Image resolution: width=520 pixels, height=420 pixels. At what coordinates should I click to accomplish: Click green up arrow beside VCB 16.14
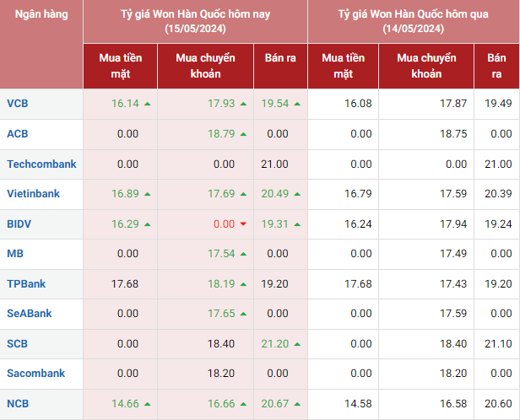pyautogui.click(x=148, y=104)
